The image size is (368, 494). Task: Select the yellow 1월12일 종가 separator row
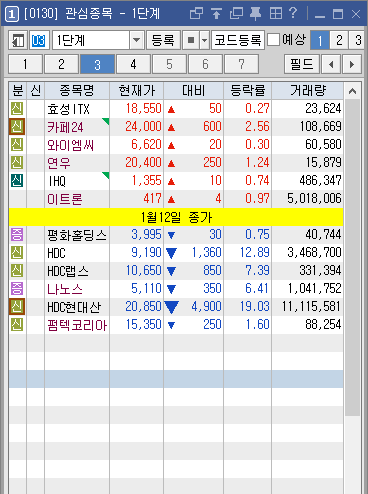(176, 217)
